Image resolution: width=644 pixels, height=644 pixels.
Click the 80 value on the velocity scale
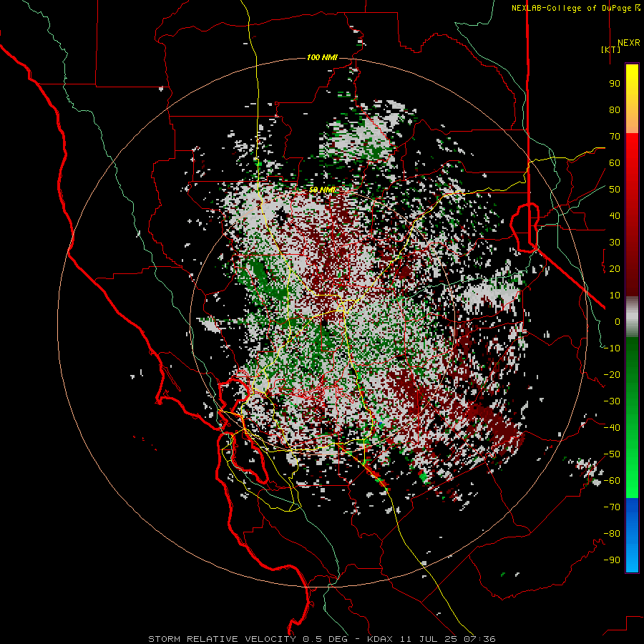[x=615, y=110]
